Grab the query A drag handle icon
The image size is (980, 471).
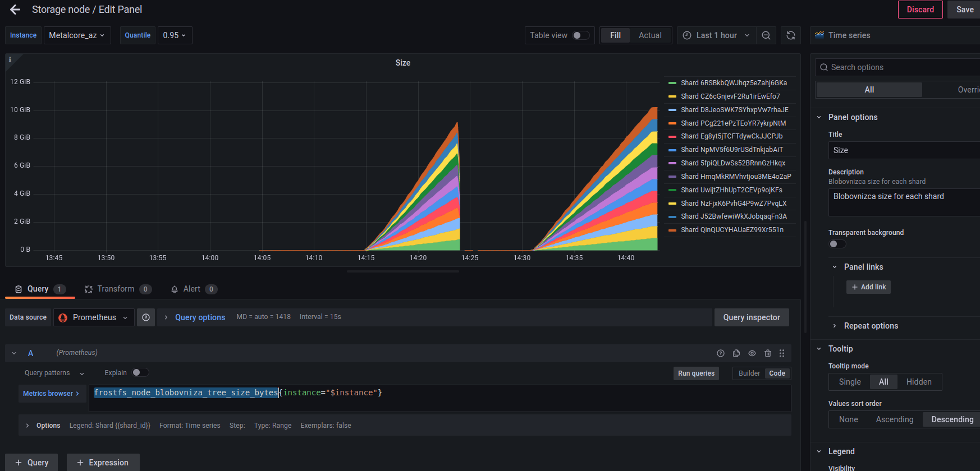click(782, 353)
